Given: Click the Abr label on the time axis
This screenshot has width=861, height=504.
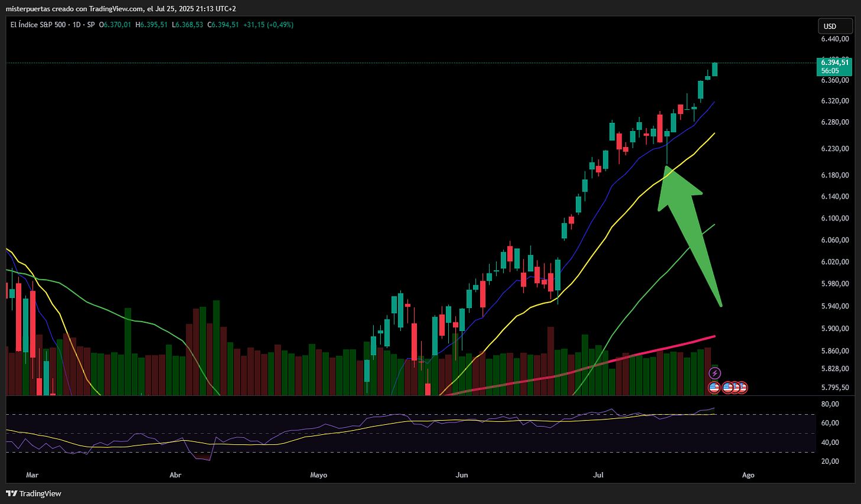Looking at the screenshot, I should click(x=175, y=475).
